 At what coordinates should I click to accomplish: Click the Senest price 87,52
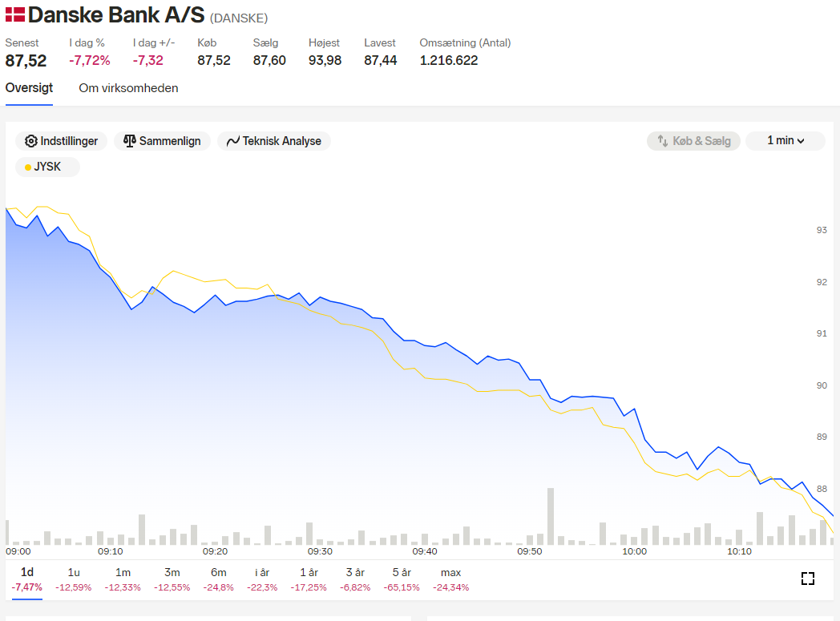pos(26,60)
